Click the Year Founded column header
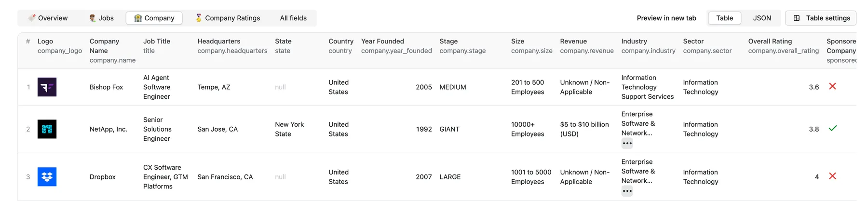This screenshot has width=868, height=201. point(382,41)
